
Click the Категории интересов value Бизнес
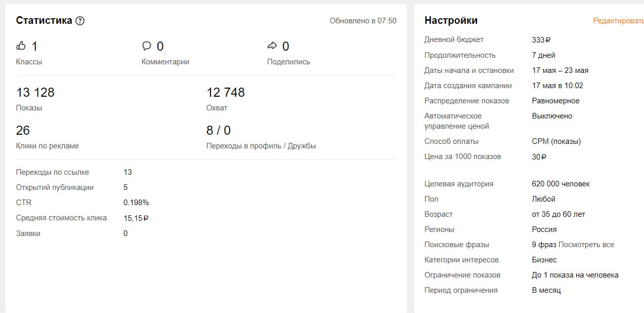point(544,260)
